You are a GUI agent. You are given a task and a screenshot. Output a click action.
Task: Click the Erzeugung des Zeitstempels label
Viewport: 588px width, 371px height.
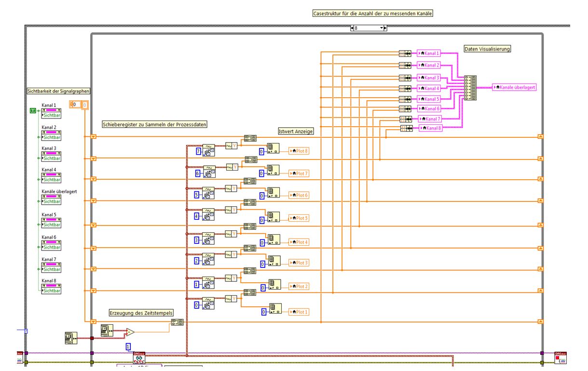coord(140,313)
